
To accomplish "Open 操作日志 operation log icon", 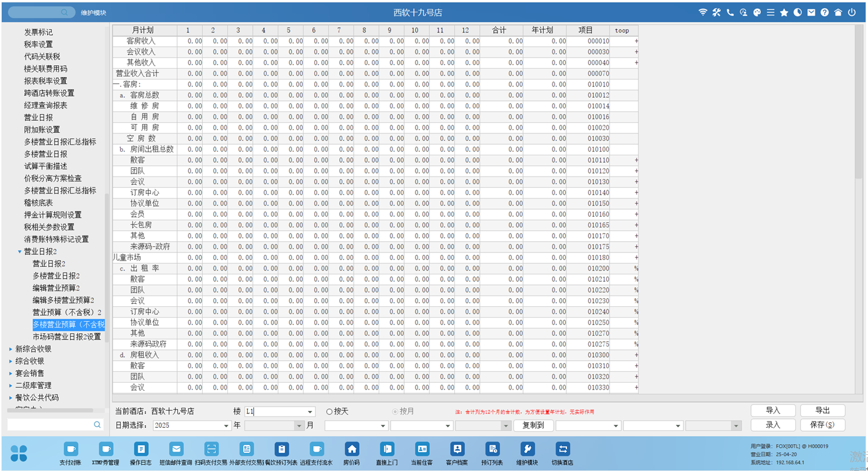I will coord(141,453).
